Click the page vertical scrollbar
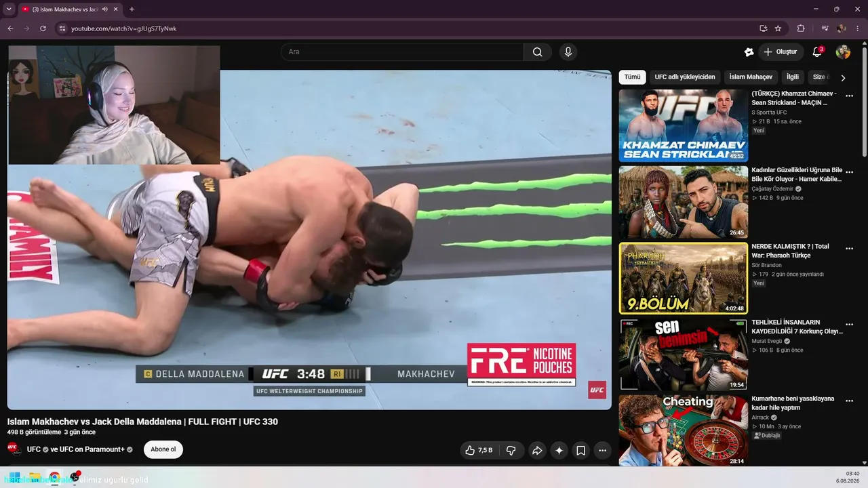Image resolution: width=868 pixels, height=488 pixels. click(x=864, y=102)
